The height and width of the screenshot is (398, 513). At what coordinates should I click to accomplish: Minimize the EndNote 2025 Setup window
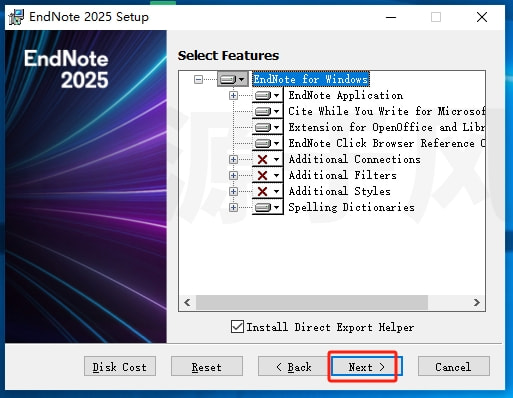pos(391,17)
